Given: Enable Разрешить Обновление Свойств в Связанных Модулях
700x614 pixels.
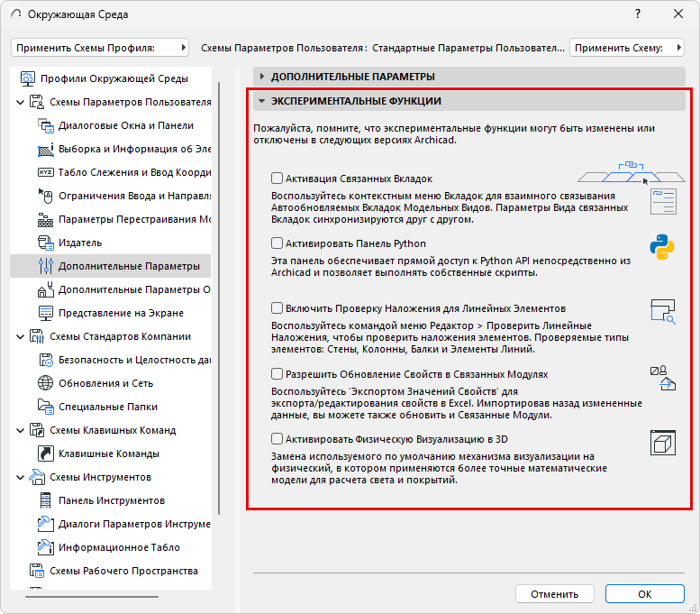Looking at the screenshot, I should click(277, 373).
